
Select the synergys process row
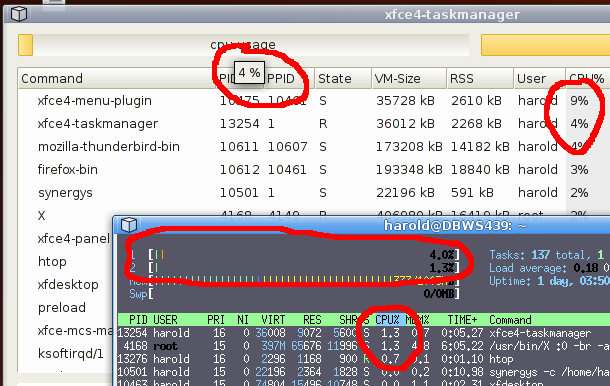(x=314, y=193)
